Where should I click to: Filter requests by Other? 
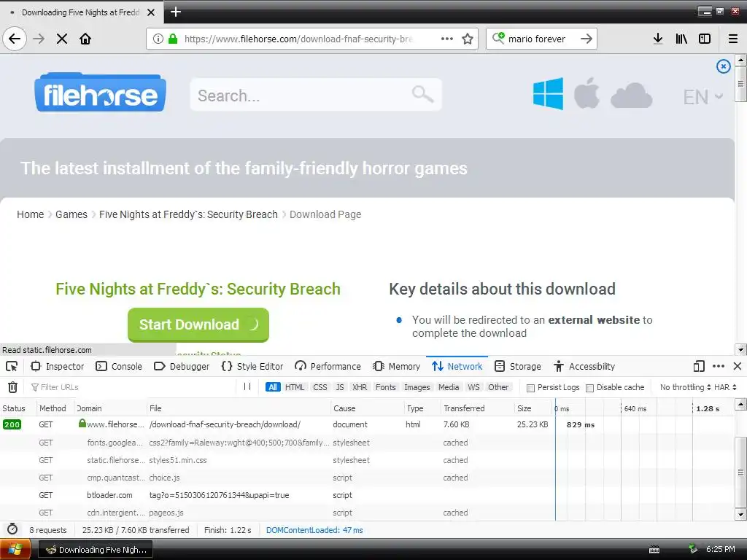pyautogui.click(x=498, y=387)
